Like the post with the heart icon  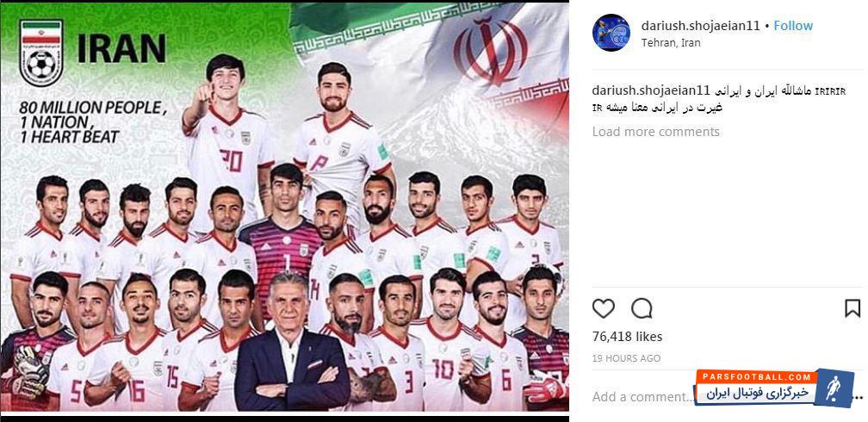(x=604, y=308)
